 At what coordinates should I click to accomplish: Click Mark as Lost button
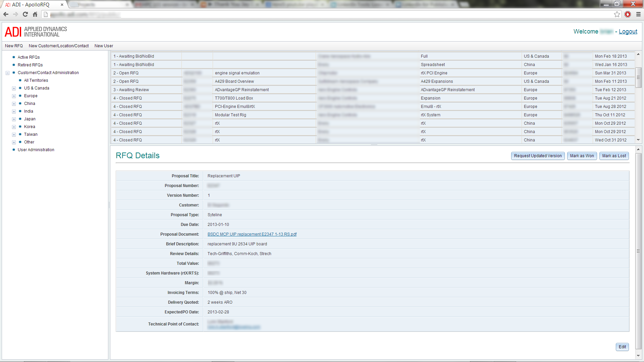coord(614,156)
